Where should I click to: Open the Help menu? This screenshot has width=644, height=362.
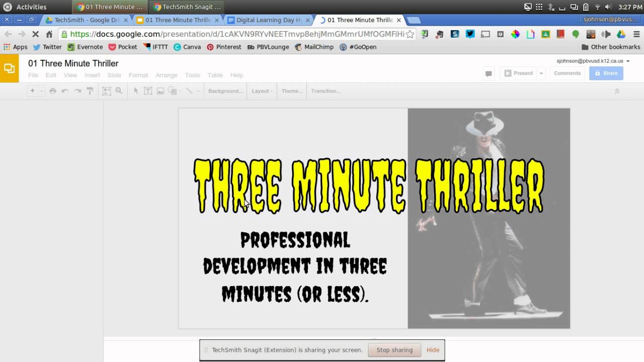click(236, 75)
